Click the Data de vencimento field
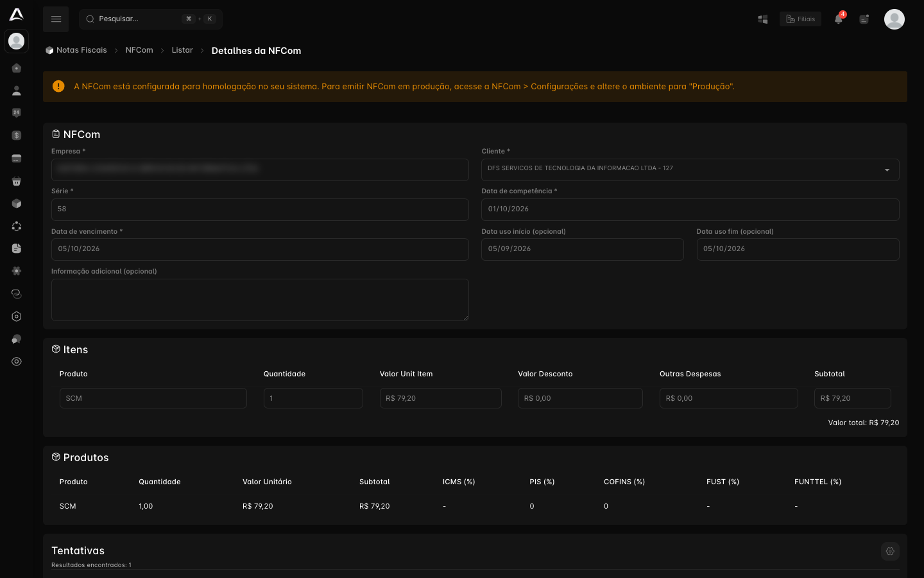This screenshot has width=924, height=578. click(x=260, y=249)
